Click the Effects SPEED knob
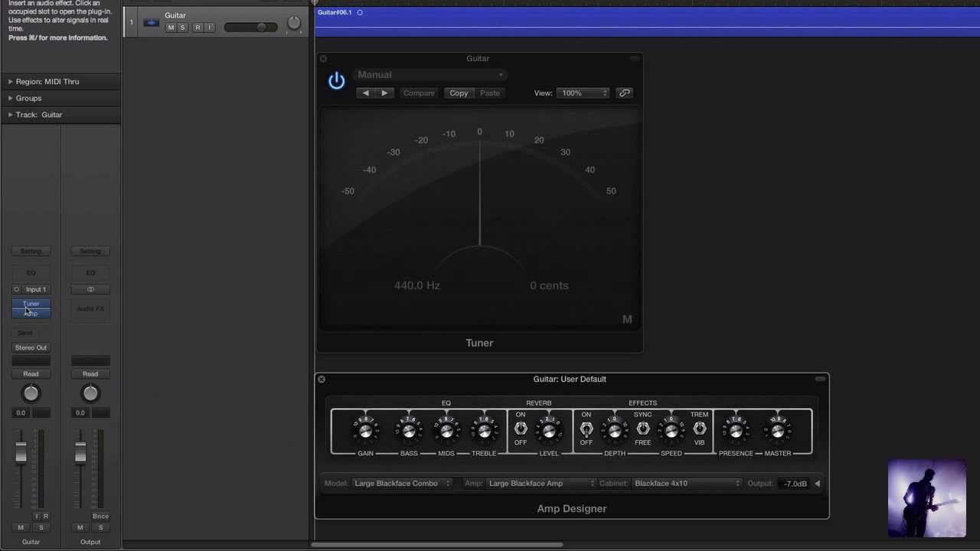The height and width of the screenshot is (551, 980). (671, 431)
